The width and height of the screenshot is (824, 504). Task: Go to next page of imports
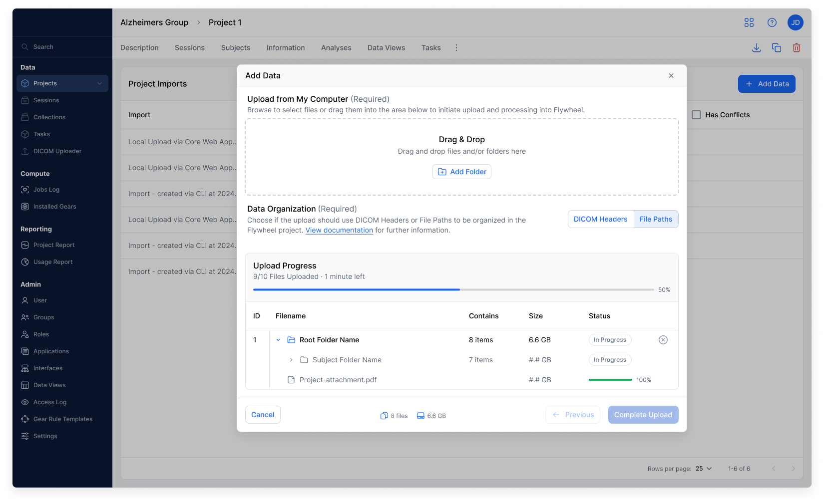tap(793, 469)
